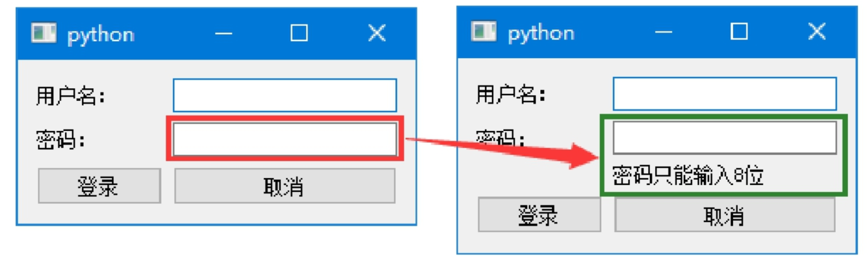Viewport: 868px width, 263px height.
Task: Maximize the python window showing the password hint
Action: coord(739,31)
